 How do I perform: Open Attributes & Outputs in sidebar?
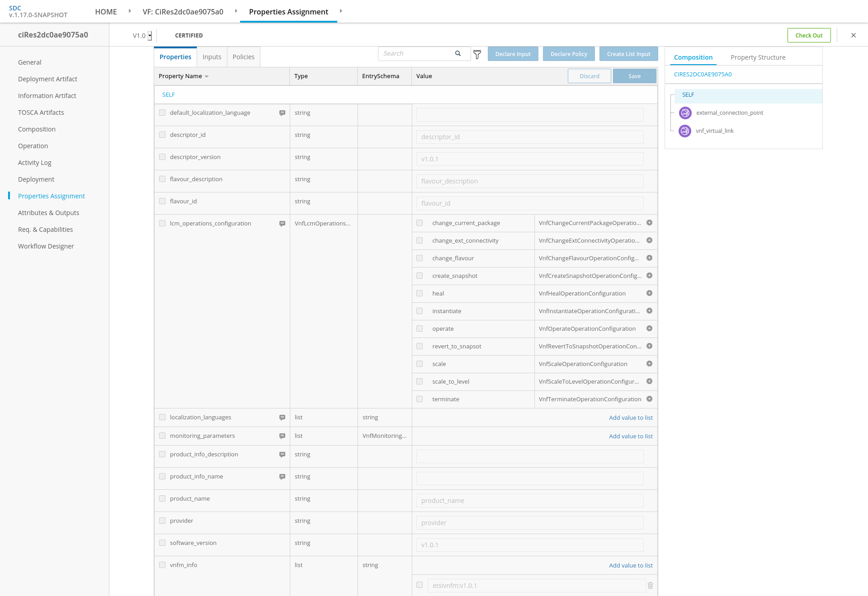pyautogui.click(x=49, y=213)
